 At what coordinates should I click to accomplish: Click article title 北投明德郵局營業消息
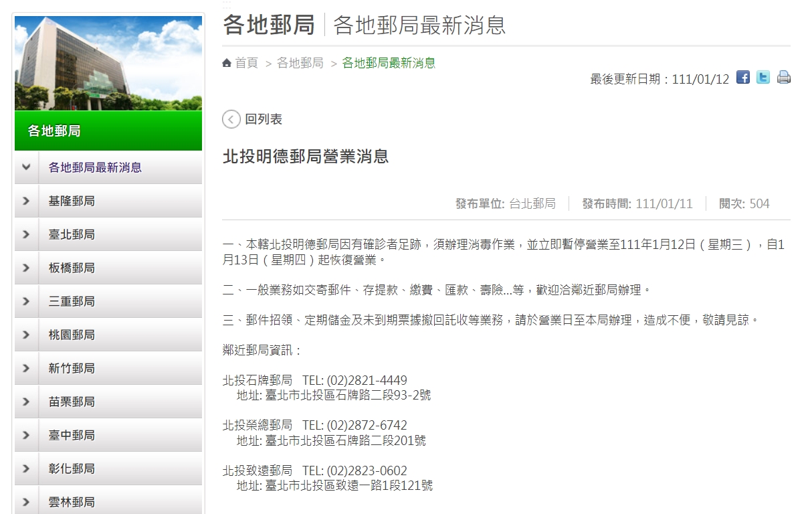306,157
